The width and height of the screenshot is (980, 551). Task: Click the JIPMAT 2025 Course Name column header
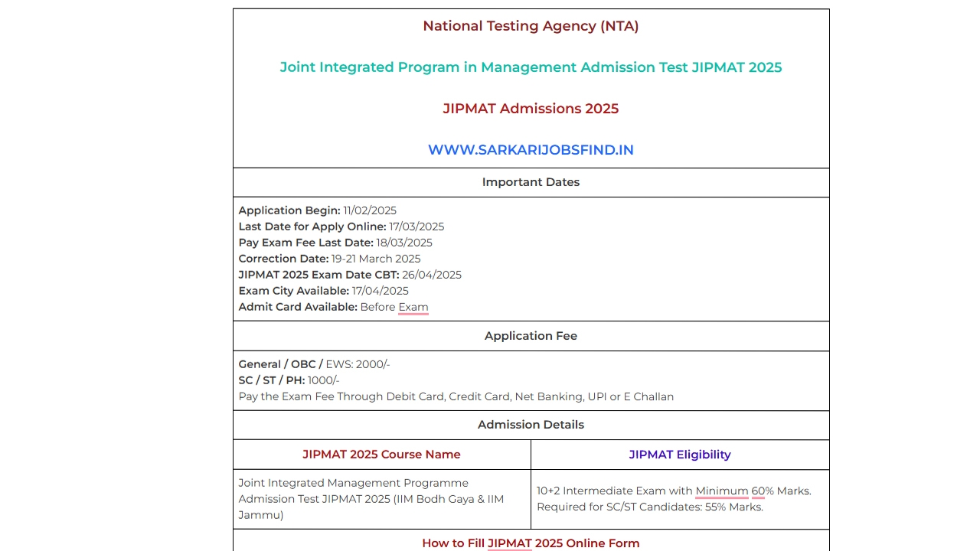click(x=381, y=454)
